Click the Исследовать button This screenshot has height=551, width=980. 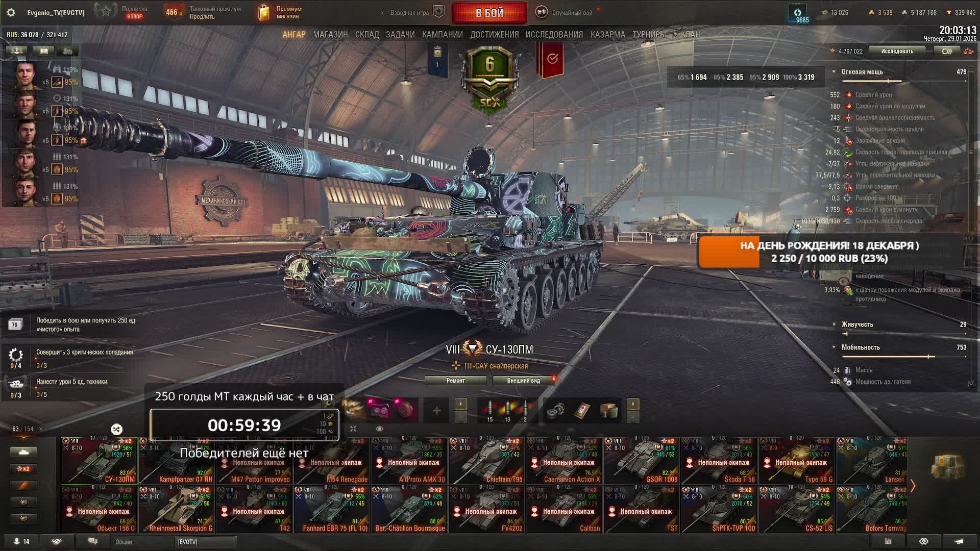897,51
